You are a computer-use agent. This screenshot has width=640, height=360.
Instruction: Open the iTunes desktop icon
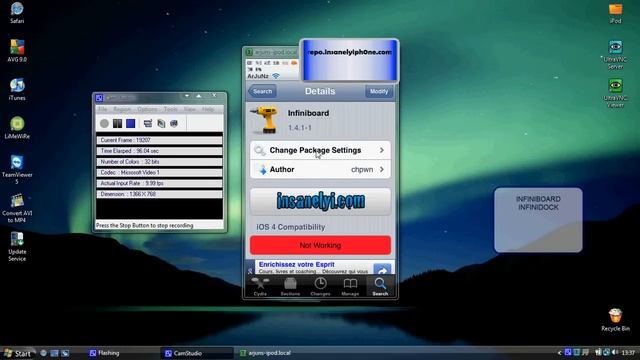(17, 89)
